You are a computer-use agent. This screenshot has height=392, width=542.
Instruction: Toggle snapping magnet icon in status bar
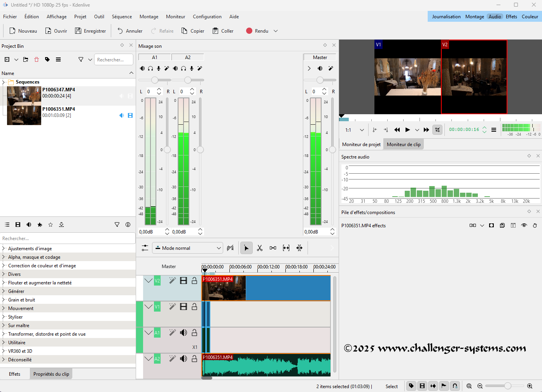pyautogui.click(x=455, y=386)
